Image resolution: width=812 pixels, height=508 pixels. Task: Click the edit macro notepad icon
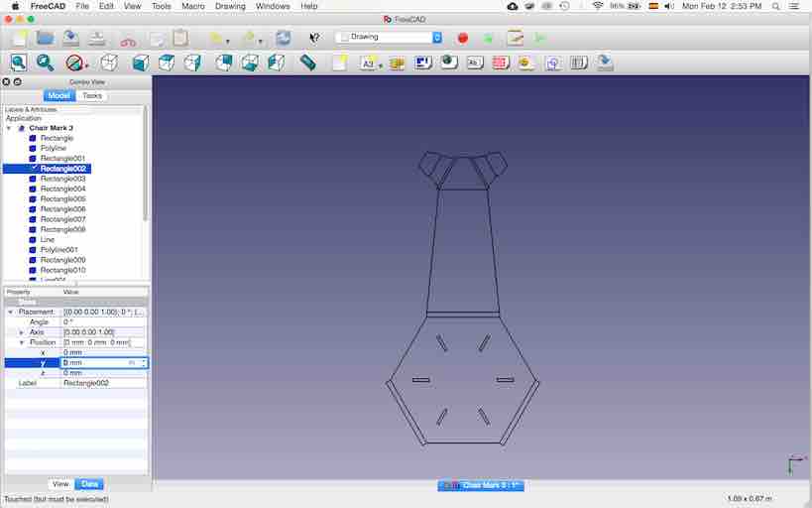tap(515, 38)
